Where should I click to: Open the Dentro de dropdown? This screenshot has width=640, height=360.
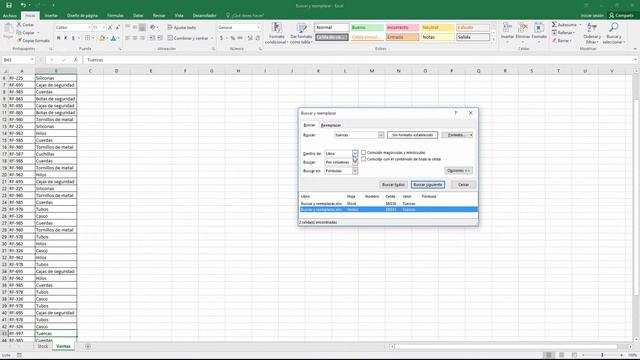coord(355,153)
